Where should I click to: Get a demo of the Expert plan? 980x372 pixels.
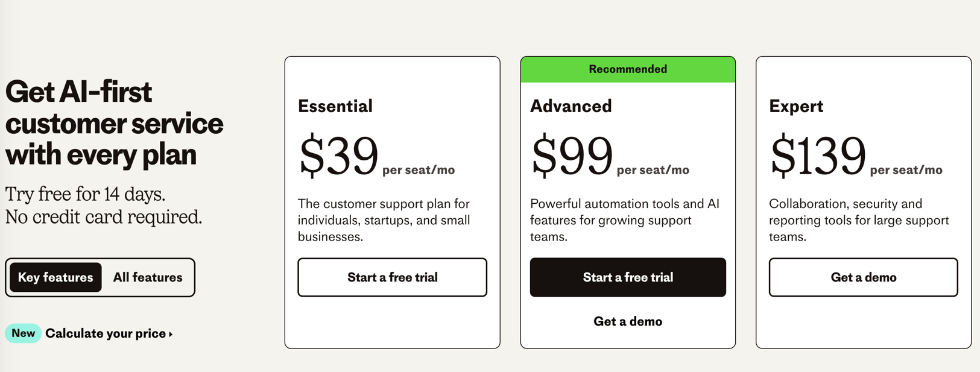(x=863, y=277)
